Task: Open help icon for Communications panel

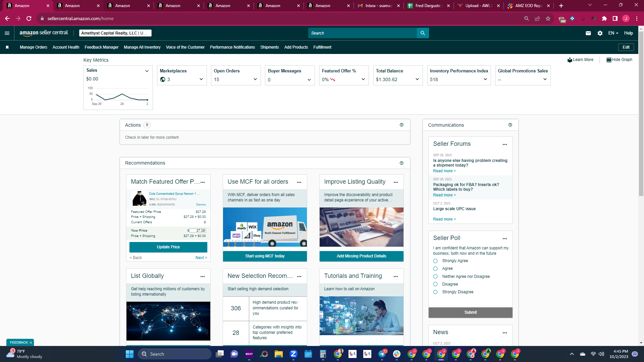Action: coord(510,125)
